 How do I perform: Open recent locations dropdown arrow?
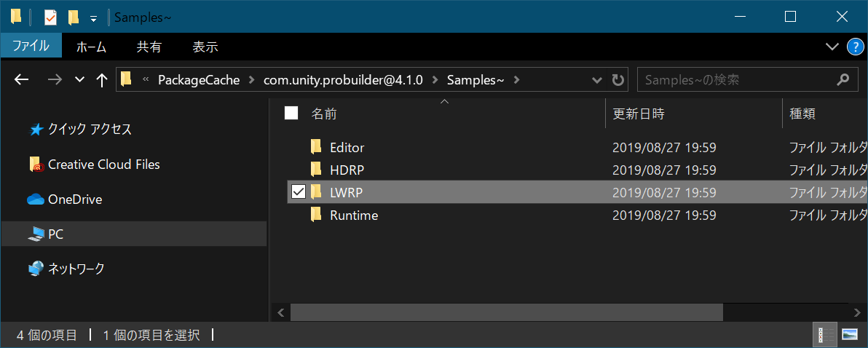click(80, 80)
